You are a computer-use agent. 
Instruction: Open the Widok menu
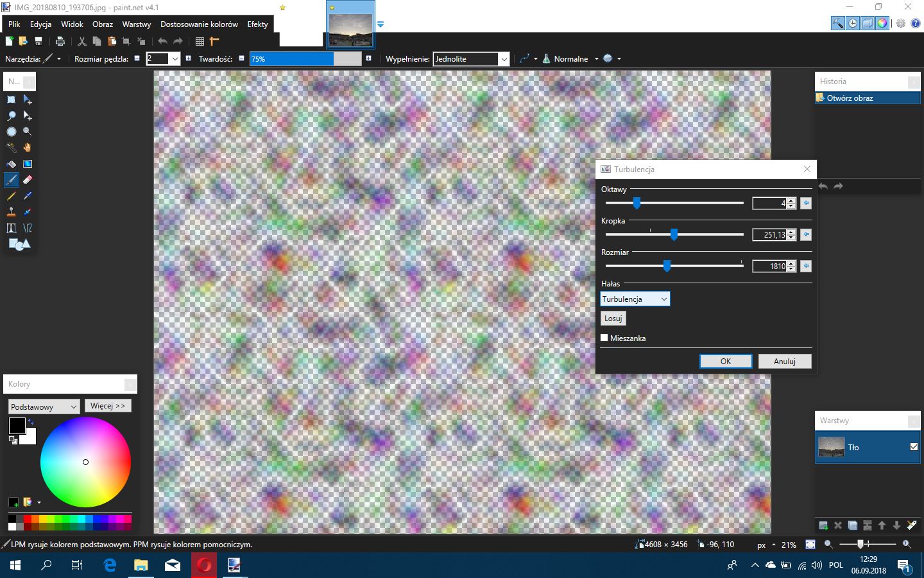[x=72, y=24]
